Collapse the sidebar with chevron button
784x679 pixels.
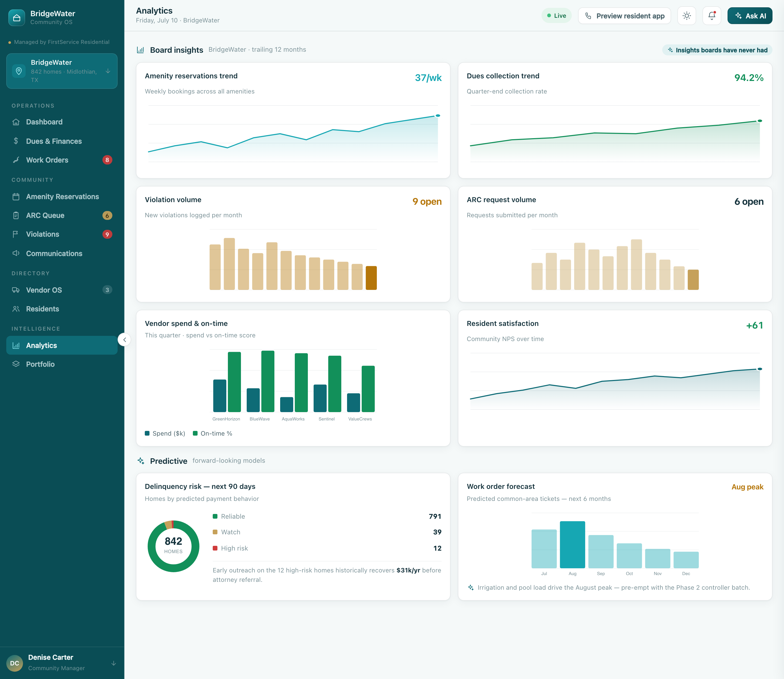coord(124,340)
